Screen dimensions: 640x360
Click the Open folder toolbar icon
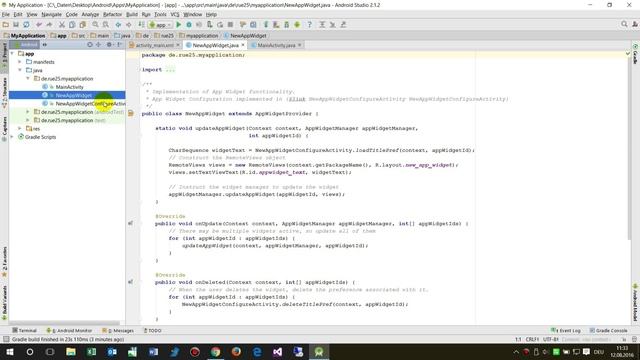pos(6,25)
